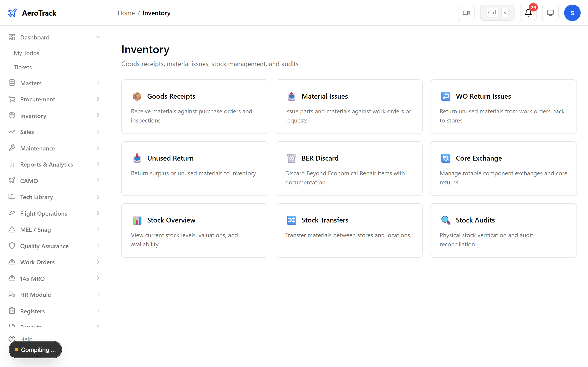Open the My Todos page
This screenshot has width=588, height=367.
tap(26, 53)
